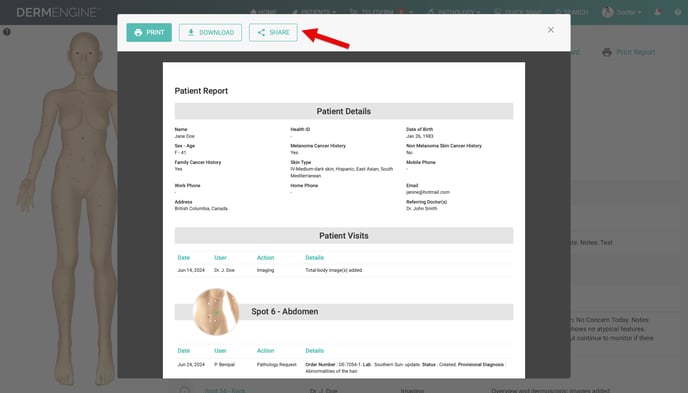Open the TELEDERM menu

pos(381,12)
